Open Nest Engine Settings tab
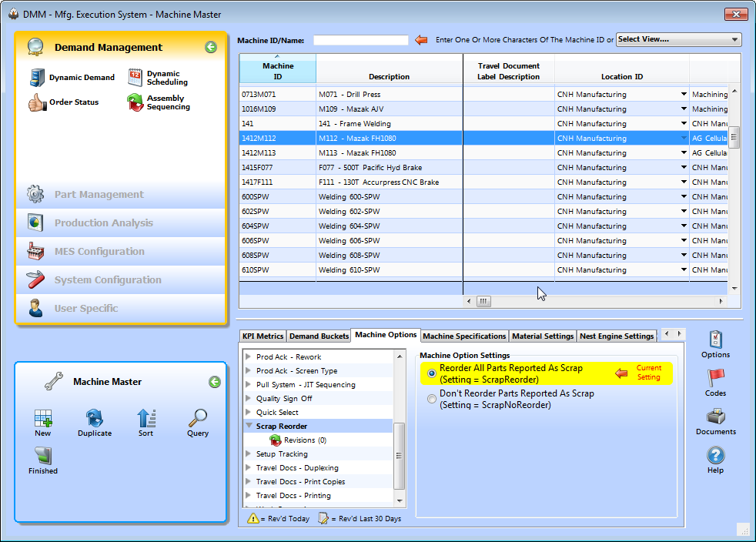 [x=617, y=336]
